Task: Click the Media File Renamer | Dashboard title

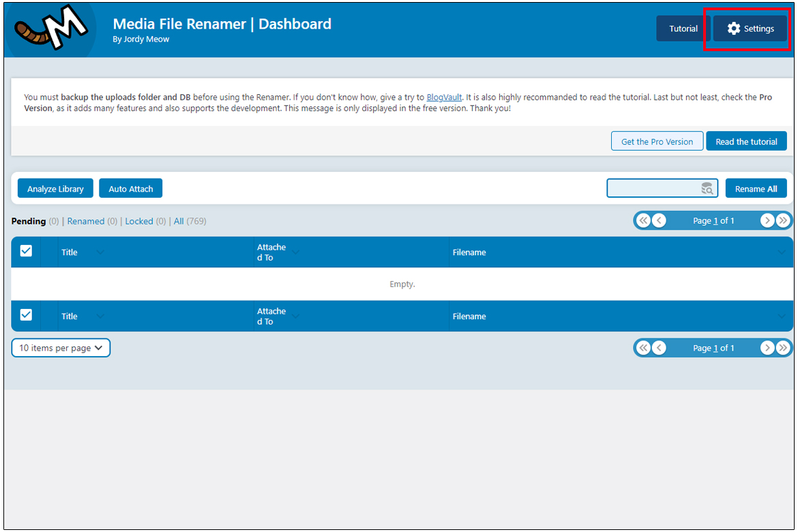Action: pyautogui.click(x=222, y=23)
